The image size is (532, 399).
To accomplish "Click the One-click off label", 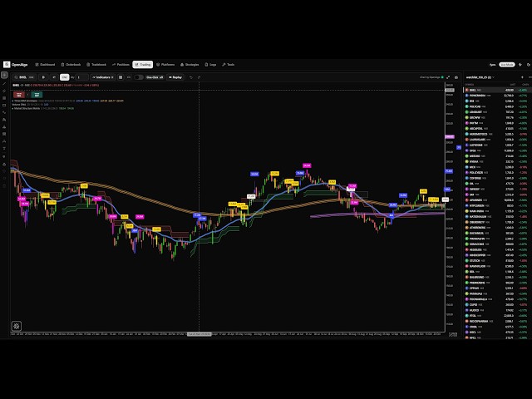I will (x=155, y=77).
